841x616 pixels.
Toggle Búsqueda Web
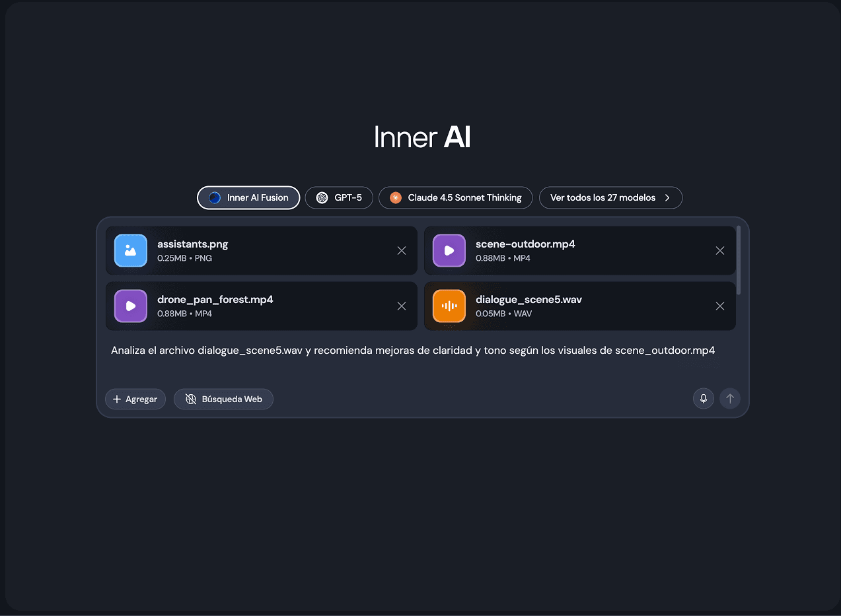223,399
